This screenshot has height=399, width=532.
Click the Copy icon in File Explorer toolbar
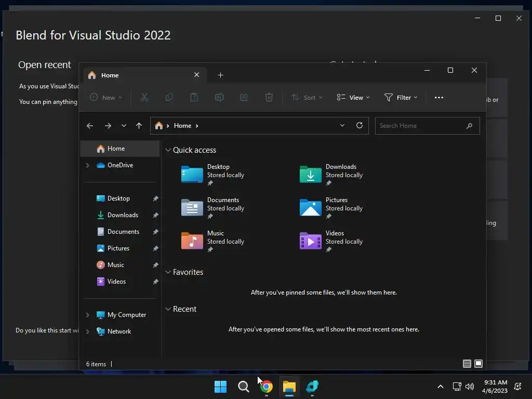coord(169,97)
